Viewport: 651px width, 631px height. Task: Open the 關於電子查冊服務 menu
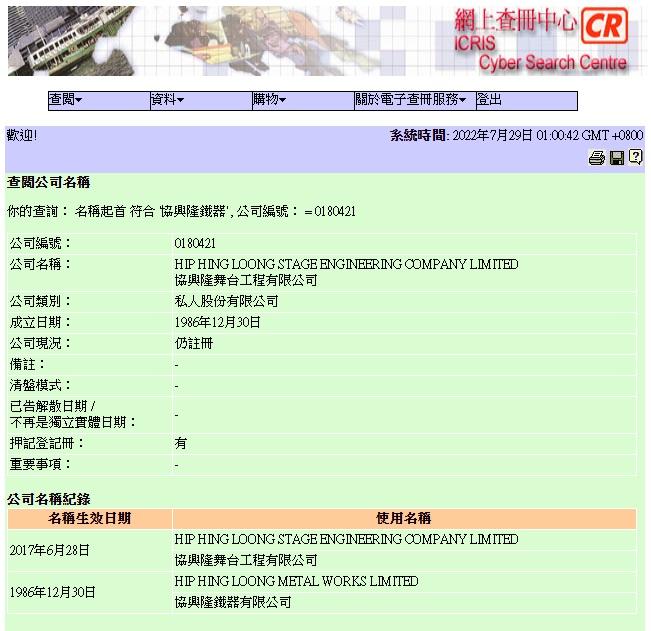[x=411, y=100]
